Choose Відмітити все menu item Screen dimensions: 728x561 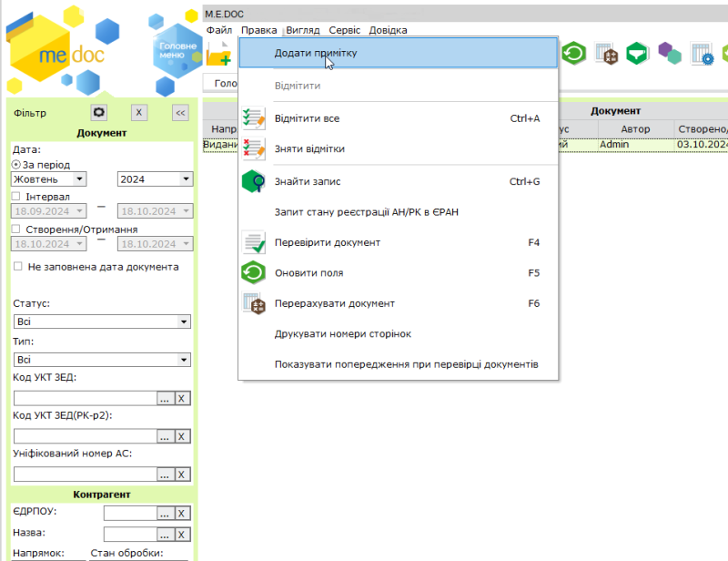(x=399, y=118)
